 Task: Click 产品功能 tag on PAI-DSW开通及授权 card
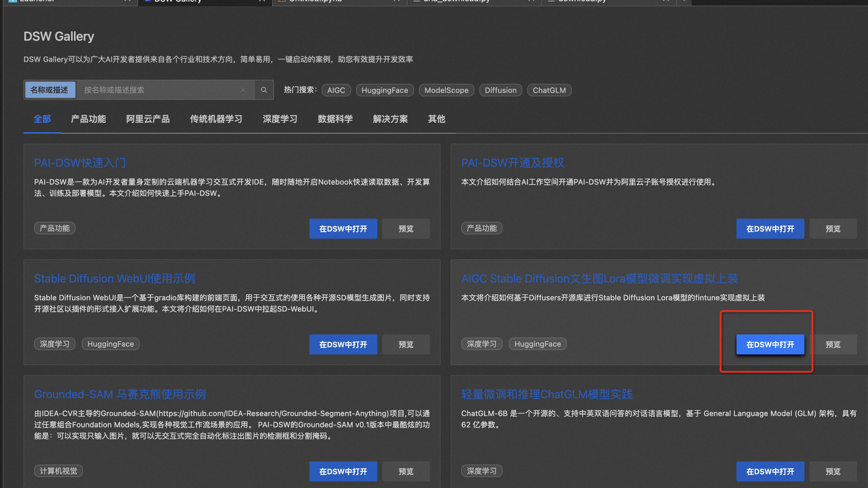tap(482, 228)
